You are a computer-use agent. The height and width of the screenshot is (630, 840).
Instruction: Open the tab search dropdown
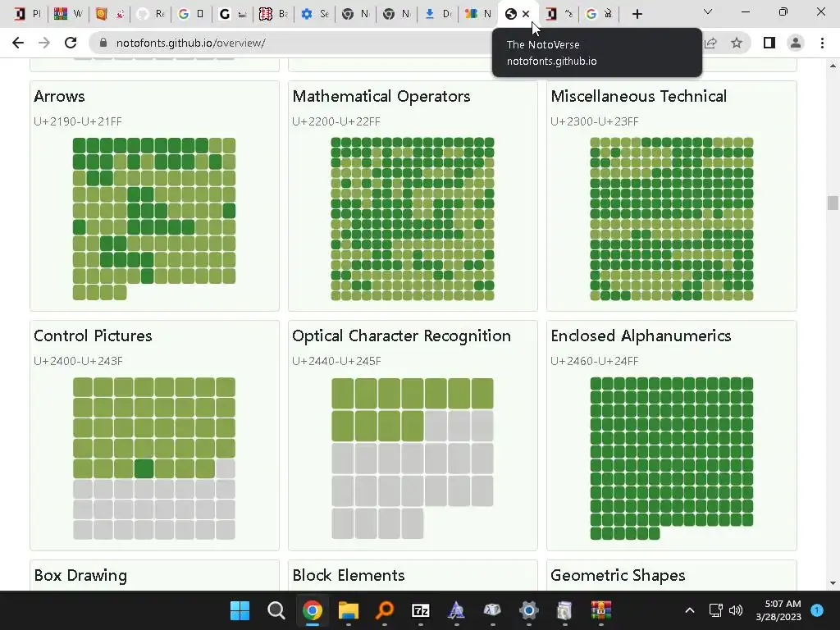click(x=708, y=11)
